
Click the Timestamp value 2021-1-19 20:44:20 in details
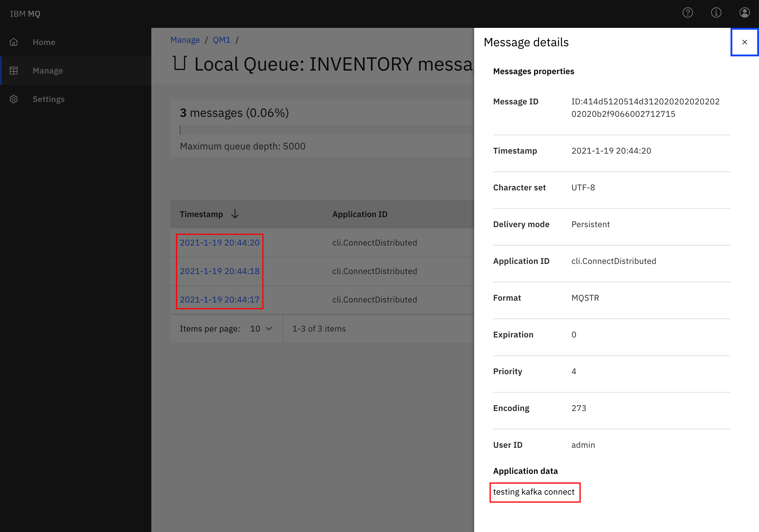coord(611,151)
